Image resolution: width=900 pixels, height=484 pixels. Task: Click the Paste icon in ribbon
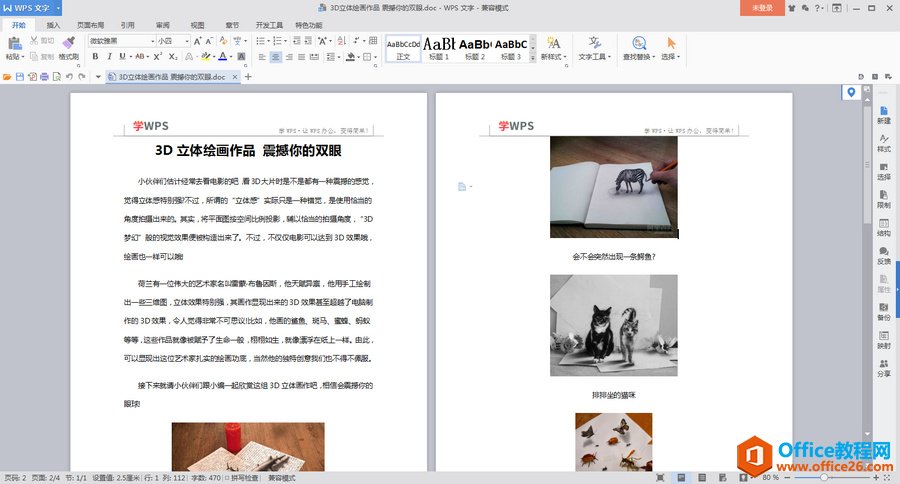coord(13,44)
